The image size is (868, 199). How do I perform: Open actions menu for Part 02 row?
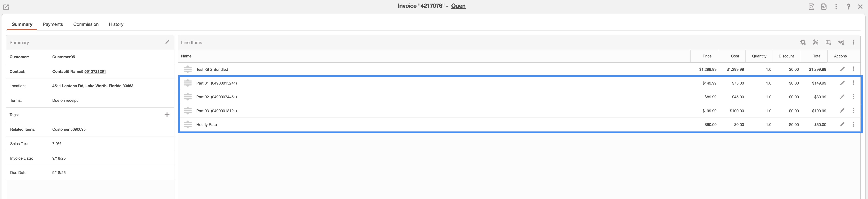[853, 97]
